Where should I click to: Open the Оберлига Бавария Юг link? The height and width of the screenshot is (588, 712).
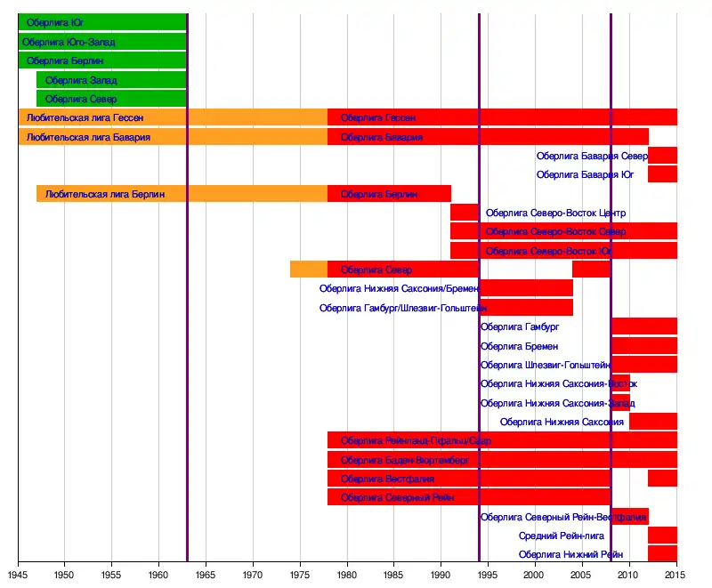click(585, 174)
